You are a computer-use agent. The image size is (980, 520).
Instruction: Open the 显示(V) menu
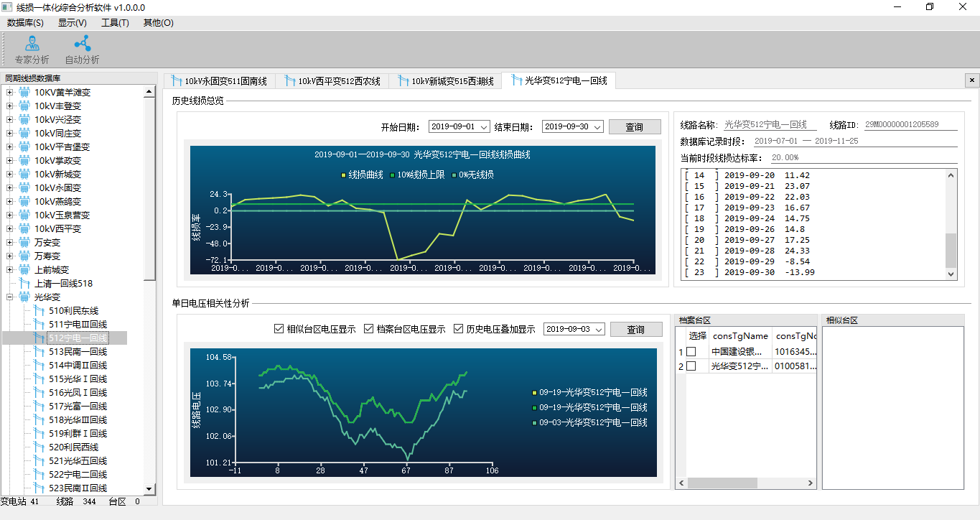tap(73, 22)
